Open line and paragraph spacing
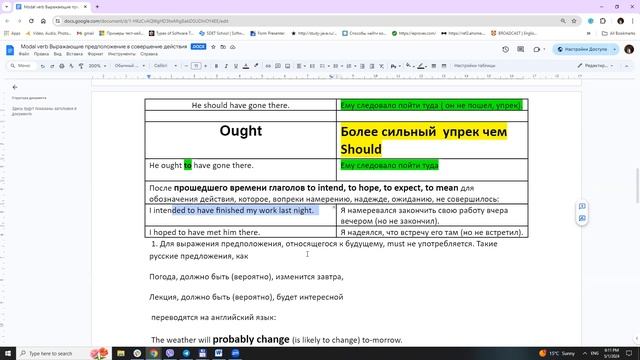The width and height of the screenshot is (640, 360). click(312, 66)
